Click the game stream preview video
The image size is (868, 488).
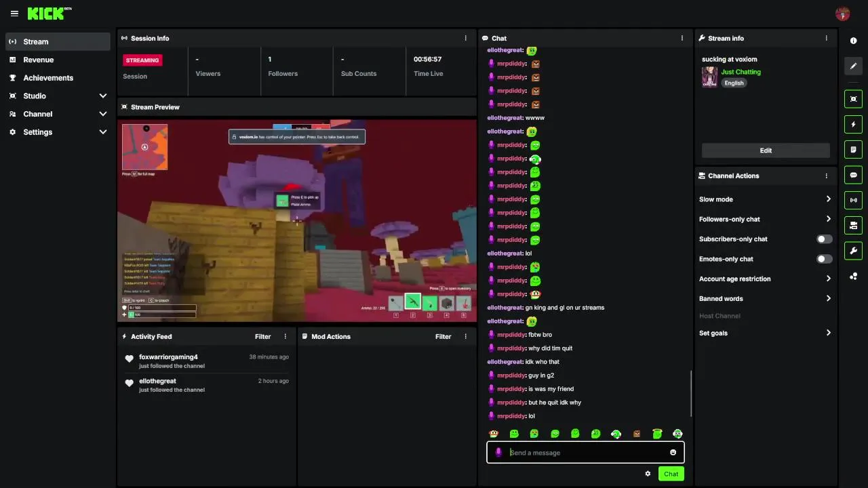pyautogui.click(x=297, y=220)
